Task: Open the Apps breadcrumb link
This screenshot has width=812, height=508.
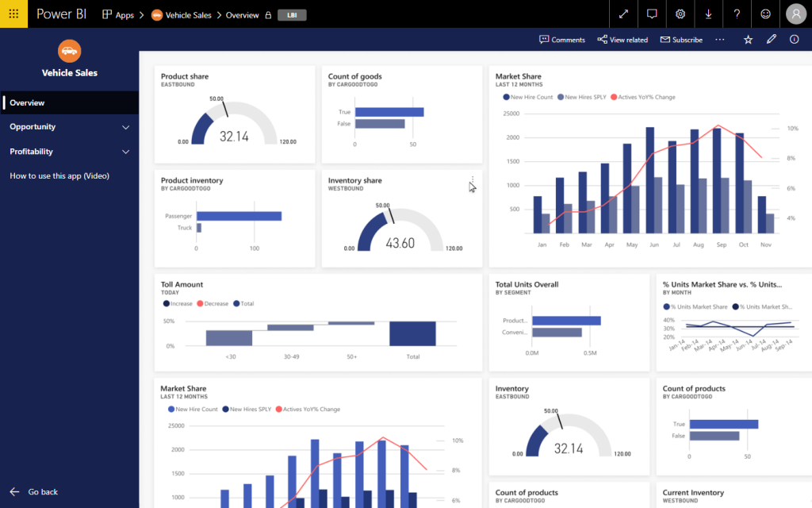Action: 118,15
